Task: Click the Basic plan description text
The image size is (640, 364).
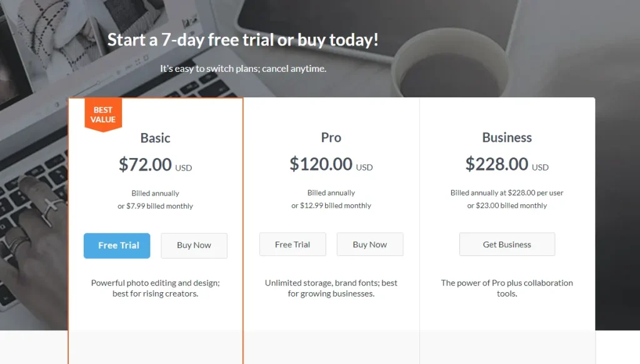Action: (x=155, y=288)
